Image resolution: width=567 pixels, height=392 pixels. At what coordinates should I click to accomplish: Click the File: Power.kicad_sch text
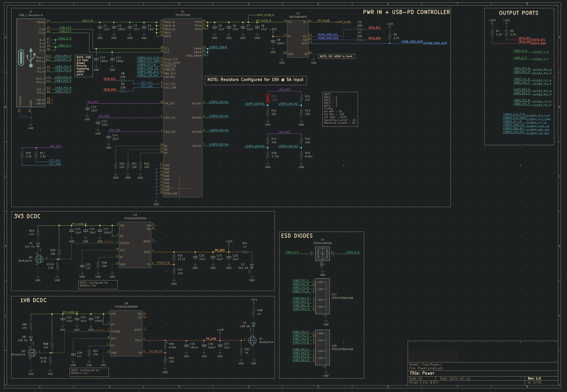(x=426, y=368)
